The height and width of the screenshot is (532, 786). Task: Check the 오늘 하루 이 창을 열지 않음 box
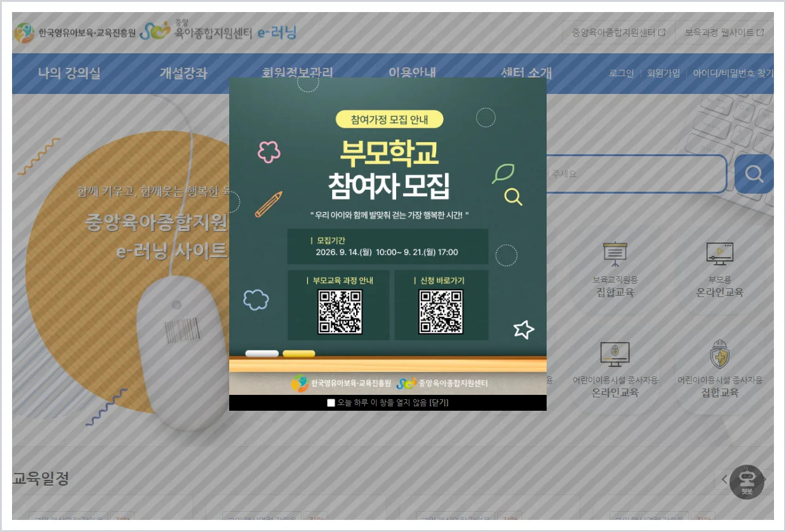coord(331,402)
